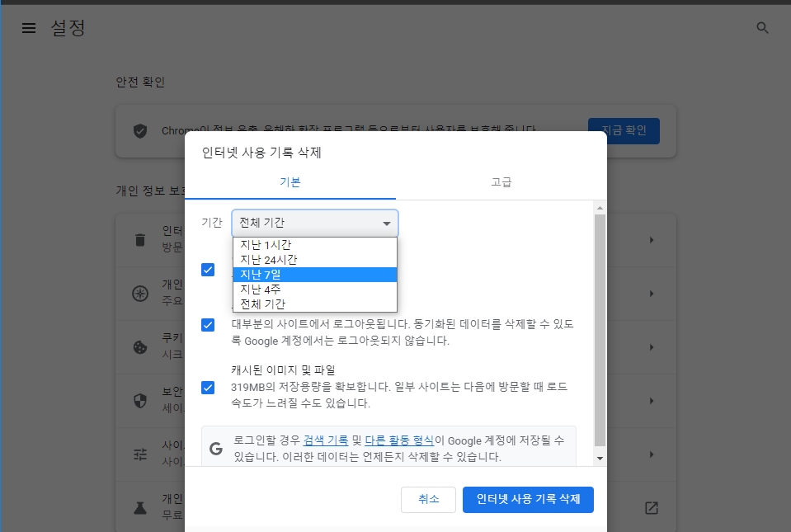Click the privacy guide compass icon
The height and width of the screenshot is (532, 791).
point(140,294)
